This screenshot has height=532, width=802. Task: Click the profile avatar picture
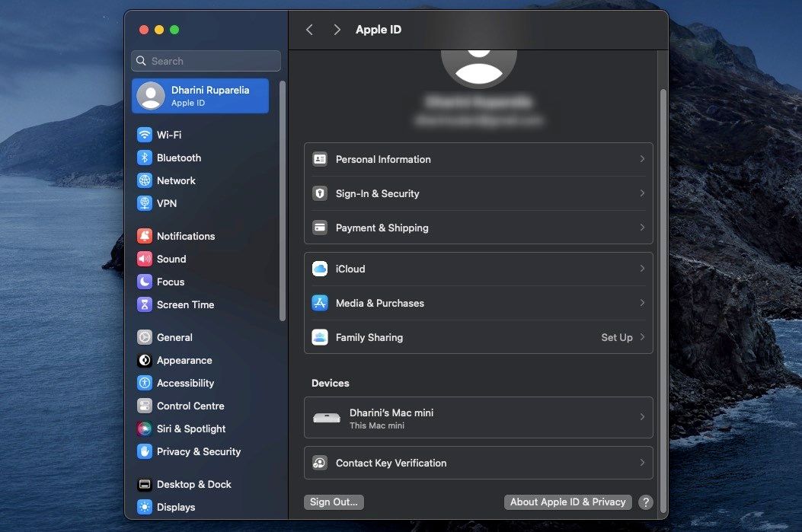(479, 68)
